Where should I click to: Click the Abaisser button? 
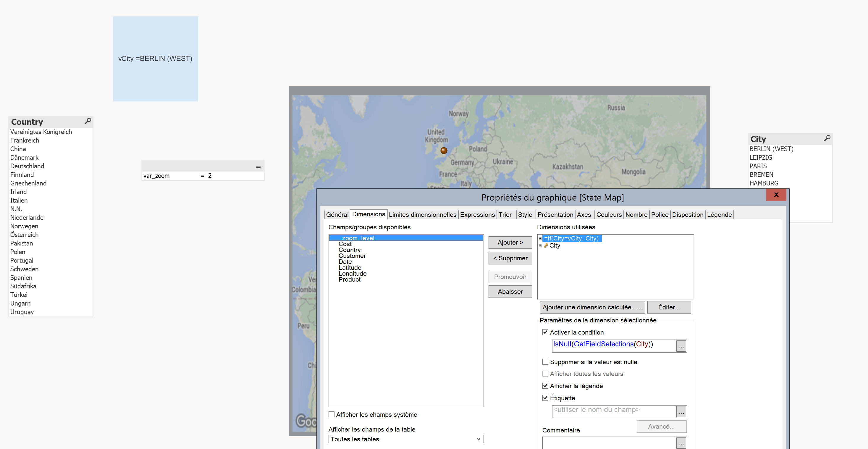[x=510, y=291]
